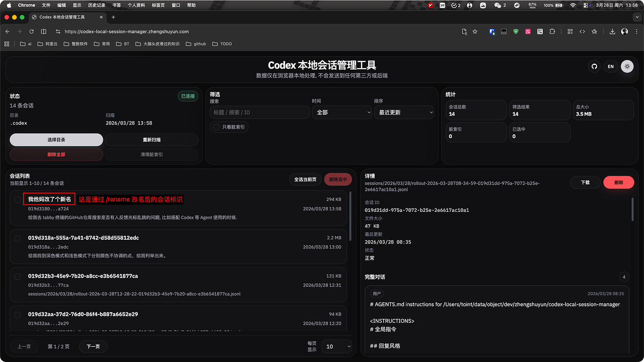This screenshot has height=362, width=644.
Task: Open the 标签页 menu
Action: pyautogui.click(x=158, y=5)
